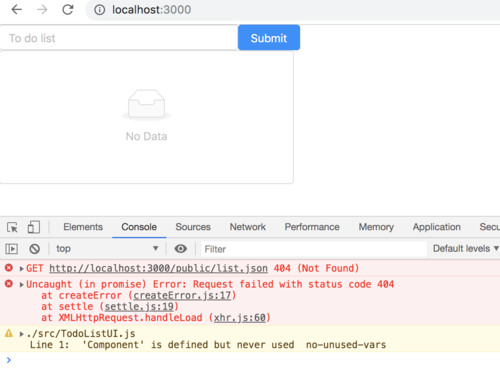Click the No Data label

(146, 136)
